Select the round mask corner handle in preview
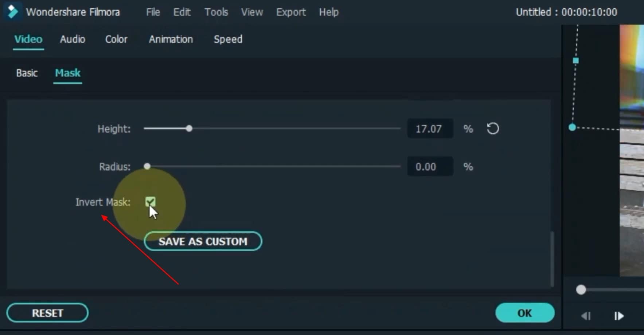Viewport: 644px width, 335px height. pos(572,127)
